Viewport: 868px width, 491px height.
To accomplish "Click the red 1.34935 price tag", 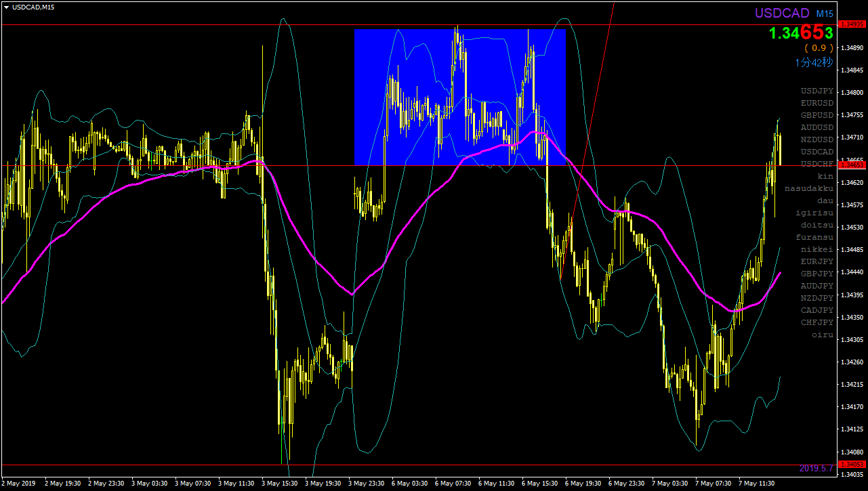I will pos(852,24).
